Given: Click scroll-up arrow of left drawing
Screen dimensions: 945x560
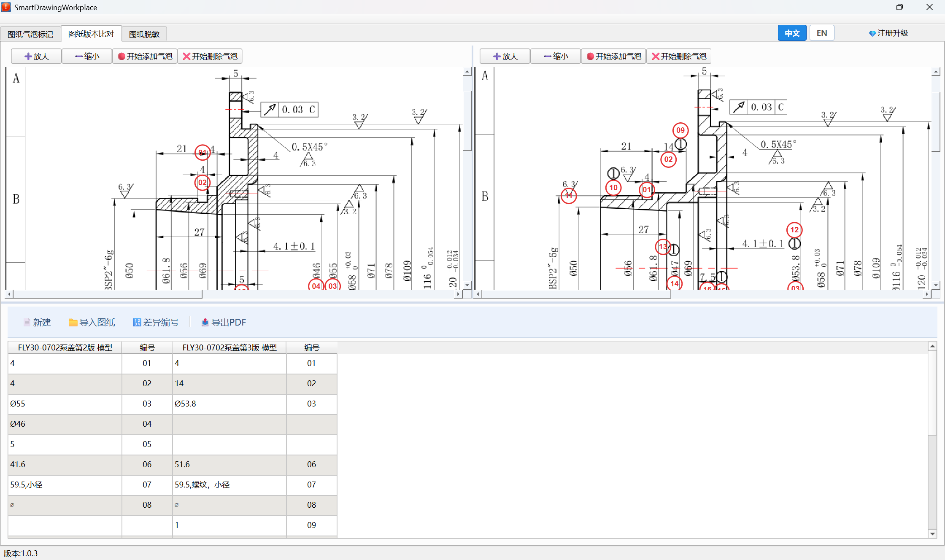Looking at the screenshot, I should point(467,72).
